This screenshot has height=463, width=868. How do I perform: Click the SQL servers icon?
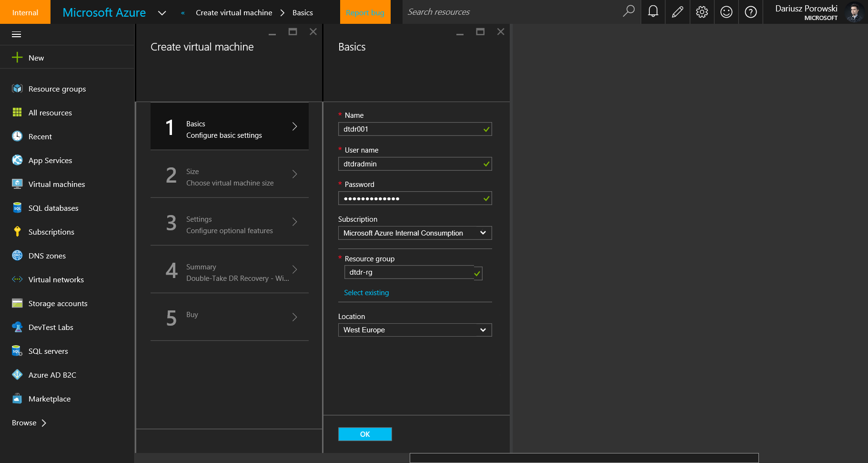(x=17, y=351)
